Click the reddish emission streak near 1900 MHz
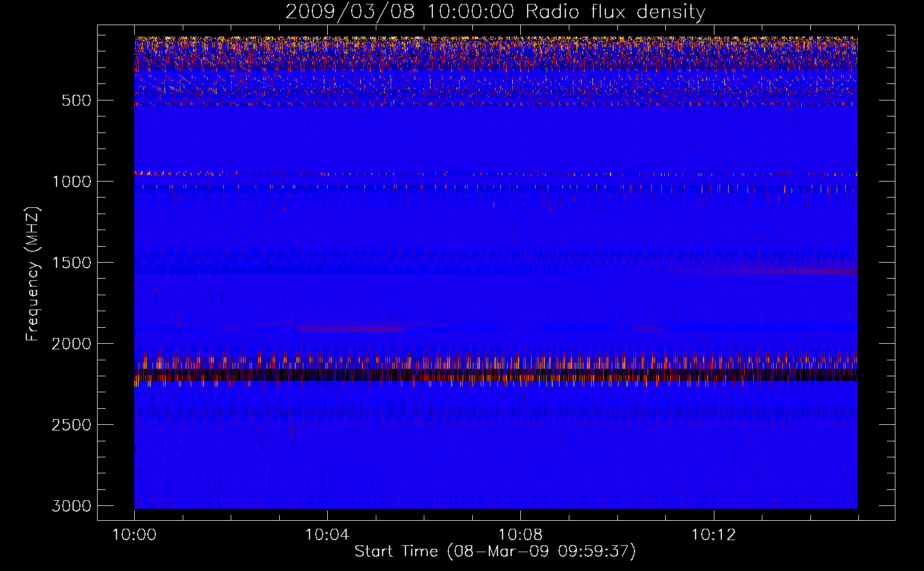Screen dimensions: 924x571 349,329
